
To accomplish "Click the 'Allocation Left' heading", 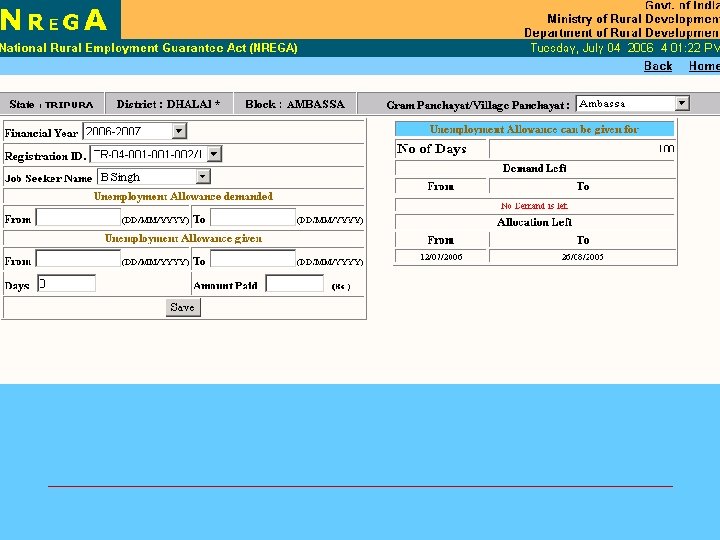I will tap(534, 222).
